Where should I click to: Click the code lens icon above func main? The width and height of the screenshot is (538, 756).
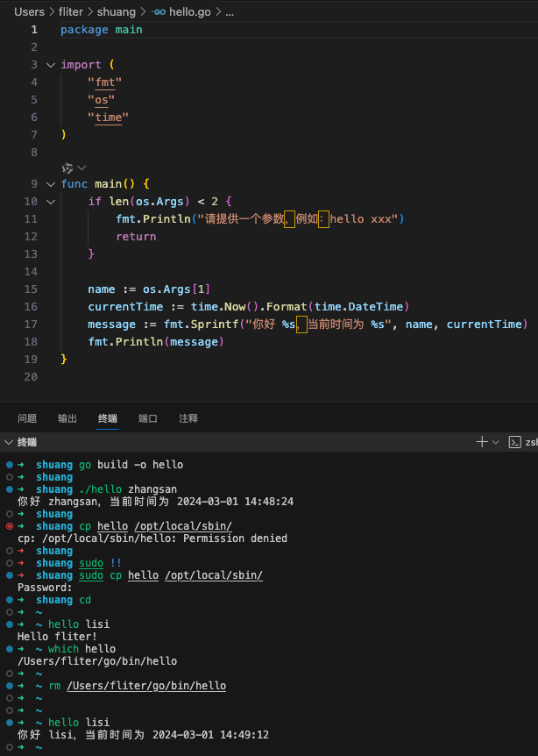67,168
